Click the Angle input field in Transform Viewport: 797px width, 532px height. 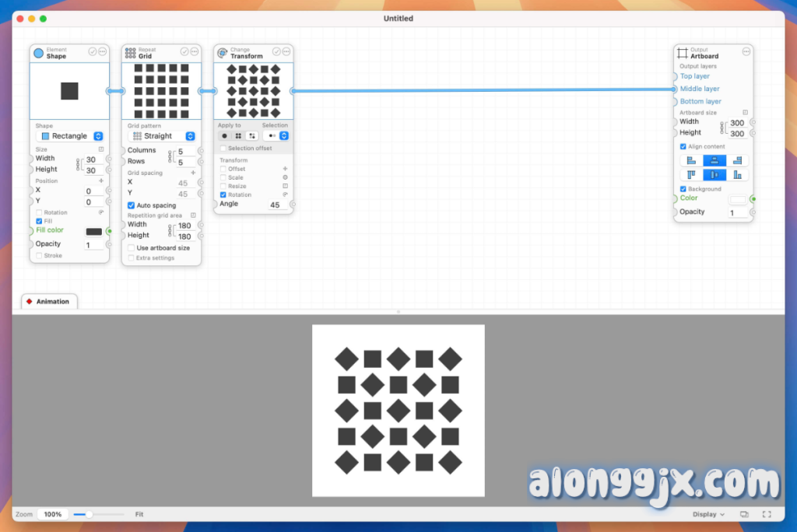(x=275, y=205)
